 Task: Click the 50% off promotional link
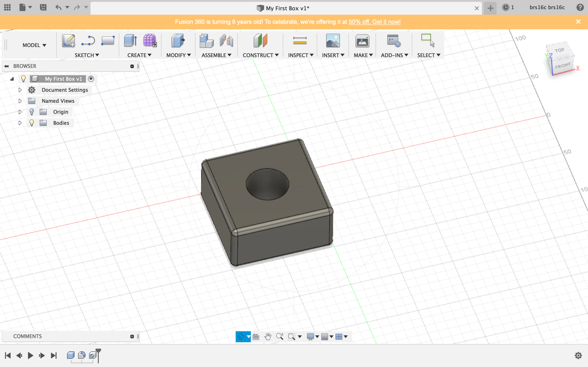(374, 22)
